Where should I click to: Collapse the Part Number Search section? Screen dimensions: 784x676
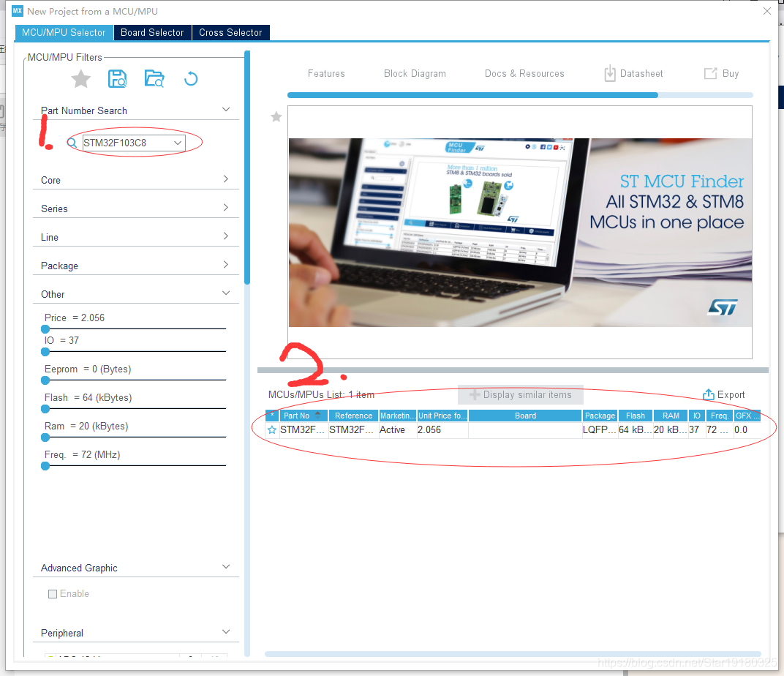tap(226, 110)
